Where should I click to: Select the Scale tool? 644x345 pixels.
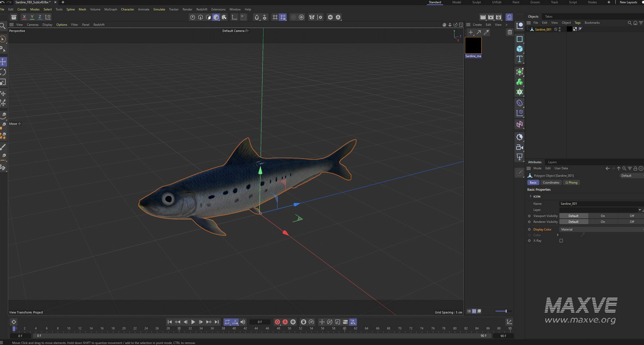3,82
